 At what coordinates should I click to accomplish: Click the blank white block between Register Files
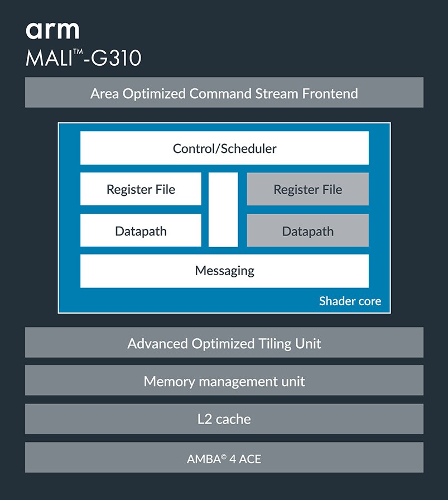223,210
